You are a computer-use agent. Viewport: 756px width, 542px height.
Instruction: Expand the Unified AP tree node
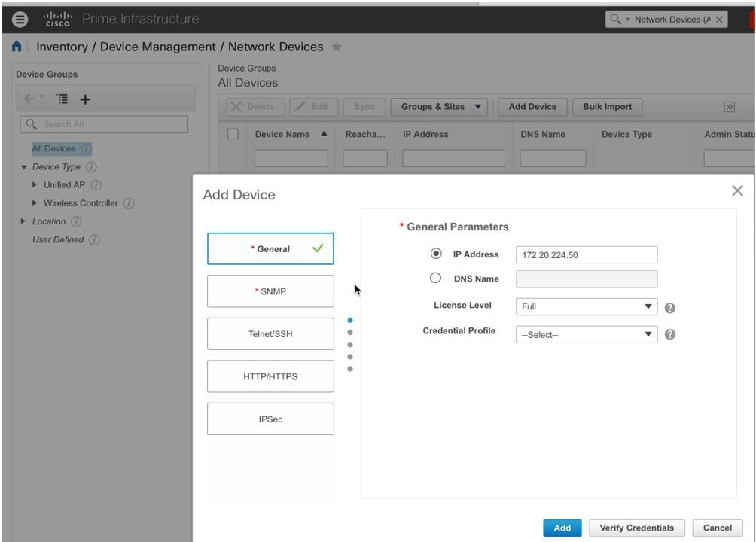point(34,184)
